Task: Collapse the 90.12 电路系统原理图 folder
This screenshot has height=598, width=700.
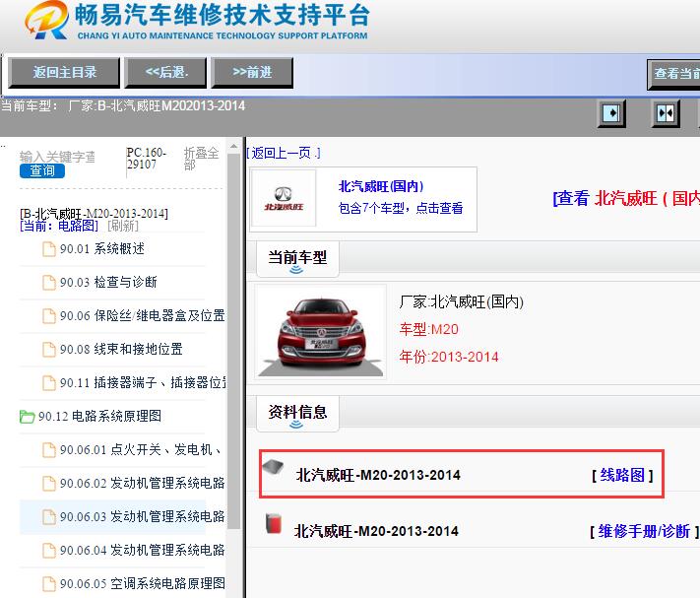Action: click(x=99, y=416)
